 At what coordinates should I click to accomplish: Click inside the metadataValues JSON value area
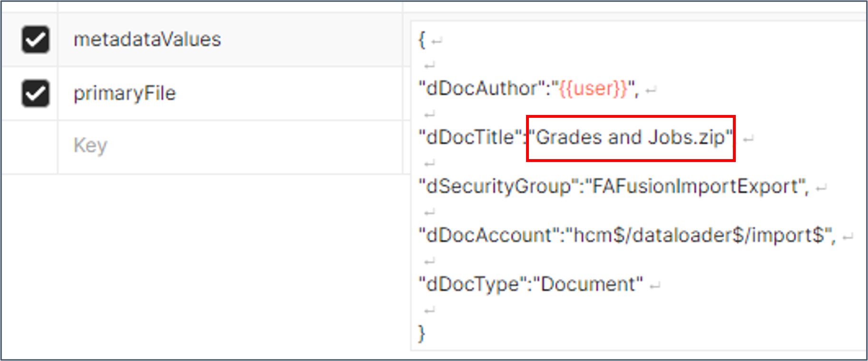pos(618,209)
